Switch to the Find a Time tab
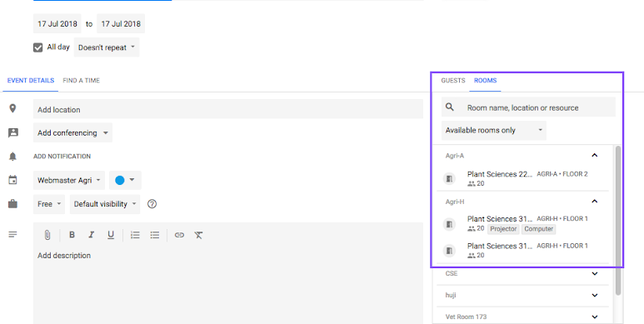Viewport: 644px width, 324px height. (x=82, y=81)
